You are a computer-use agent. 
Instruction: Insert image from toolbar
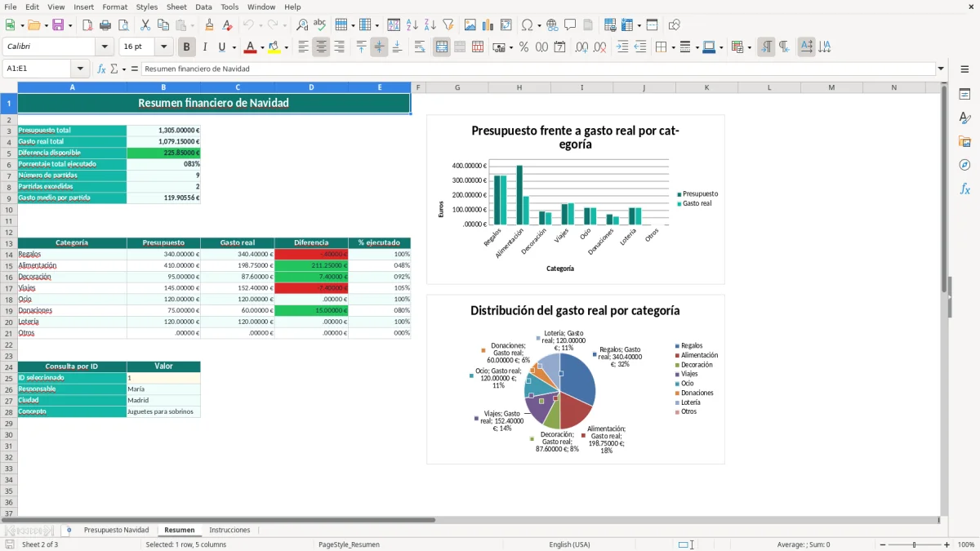(x=470, y=25)
